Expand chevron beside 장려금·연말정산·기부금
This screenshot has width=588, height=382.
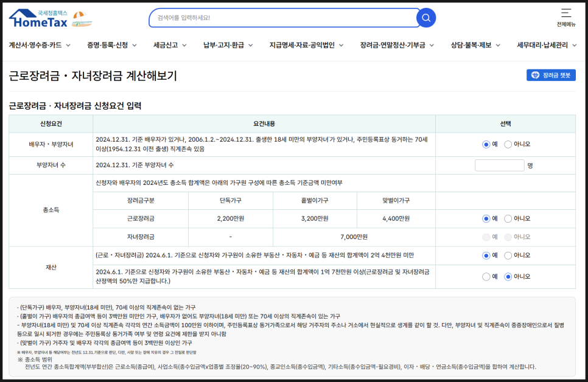tap(432, 46)
